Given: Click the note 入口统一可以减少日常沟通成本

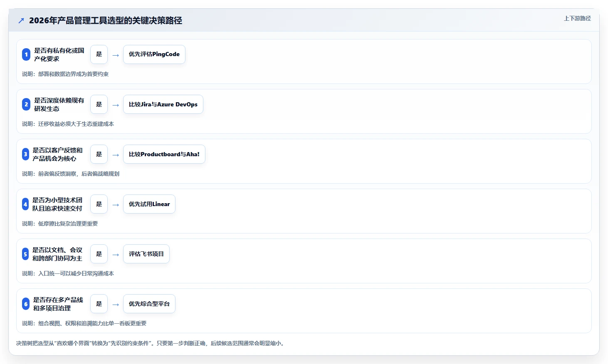Looking at the screenshot, I should (76, 273).
